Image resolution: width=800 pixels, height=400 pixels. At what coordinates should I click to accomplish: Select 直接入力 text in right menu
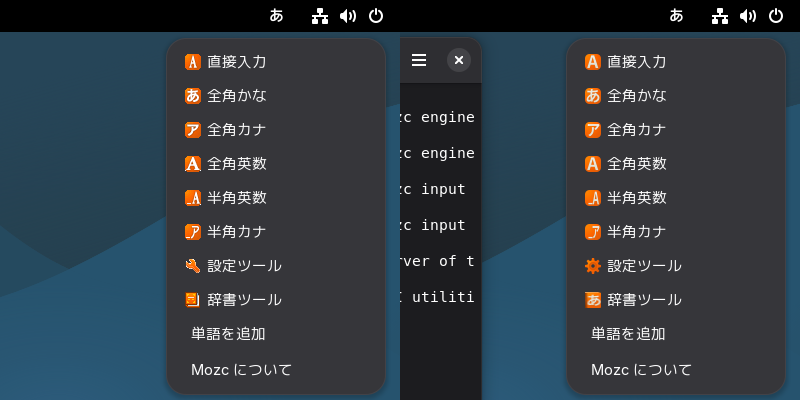pos(637,62)
